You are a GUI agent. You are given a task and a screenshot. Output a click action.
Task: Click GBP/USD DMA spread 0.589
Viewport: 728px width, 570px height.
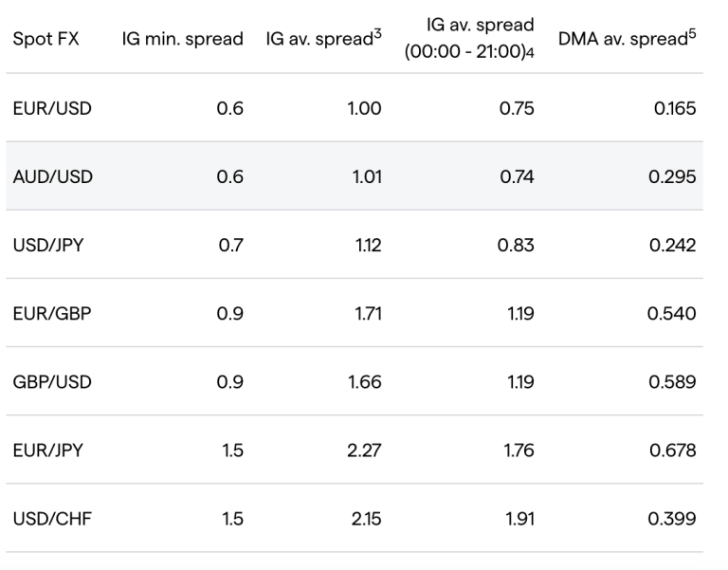pos(672,382)
